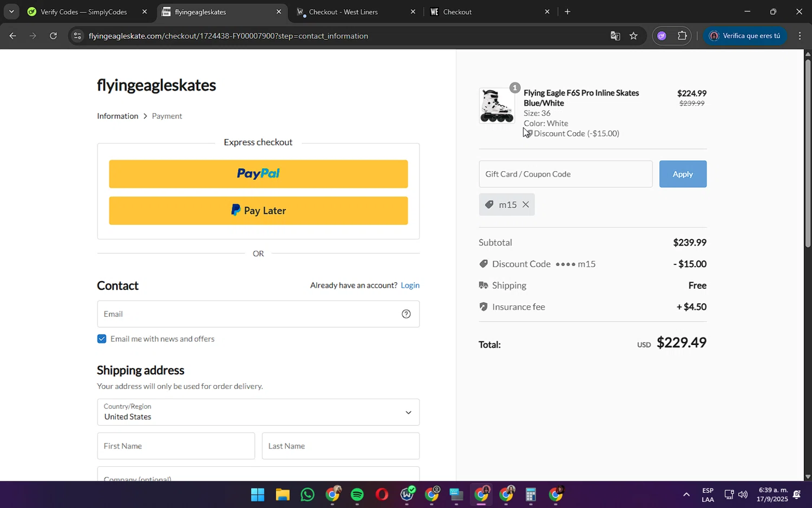Open the on-screen keyboard app from taskbar
812x508 pixels.
[456, 494]
